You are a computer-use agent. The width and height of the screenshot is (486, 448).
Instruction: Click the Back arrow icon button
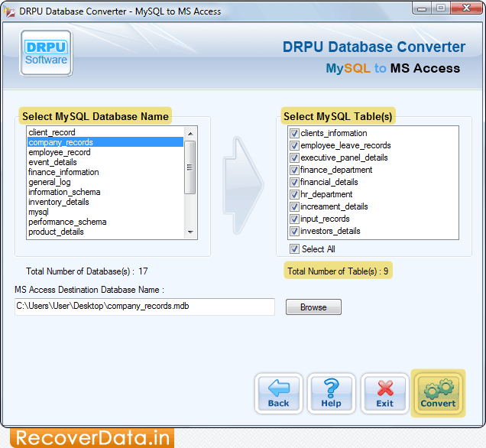pos(278,394)
